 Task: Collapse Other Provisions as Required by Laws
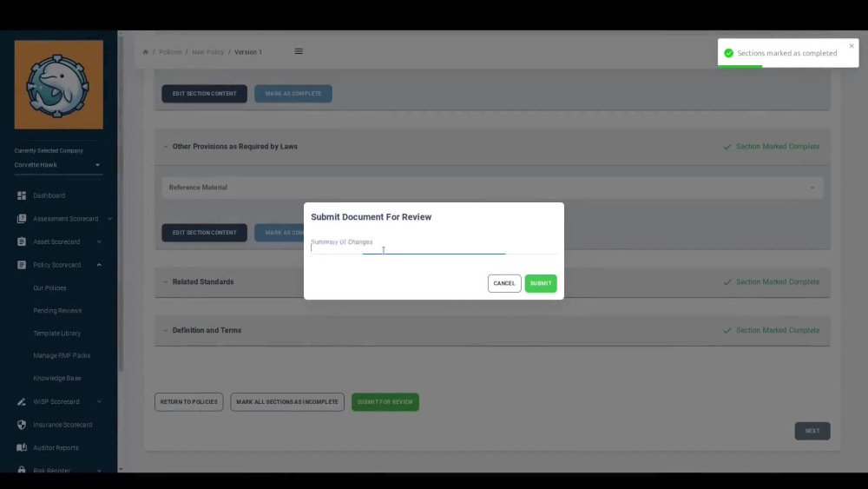pos(165,147)
